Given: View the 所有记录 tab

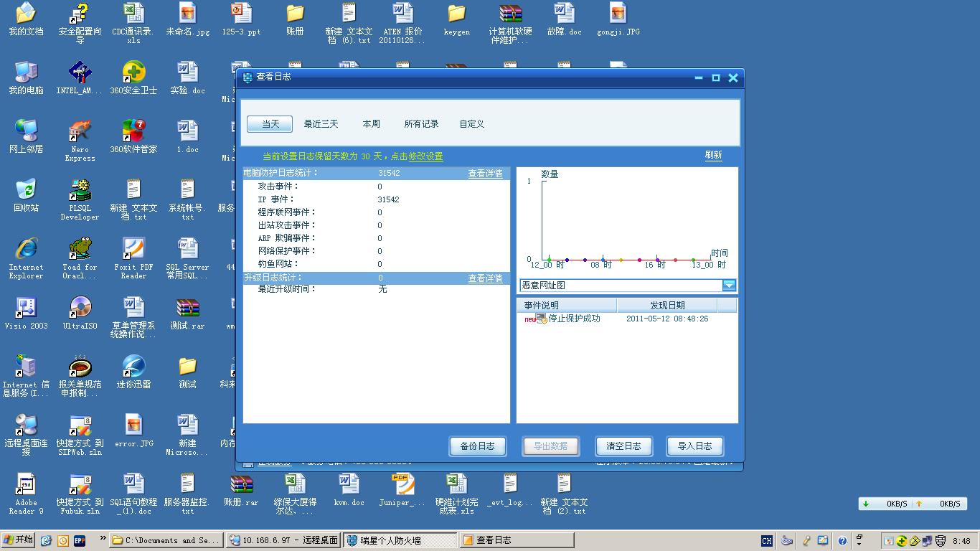Looking at the screenshot, I should click(x=422, y=123).
